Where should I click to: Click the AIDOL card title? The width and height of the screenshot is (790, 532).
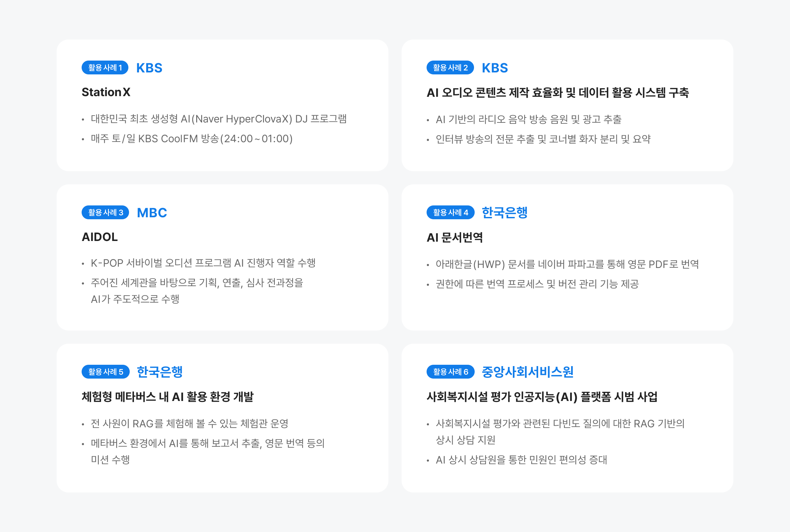pos(100,237)
